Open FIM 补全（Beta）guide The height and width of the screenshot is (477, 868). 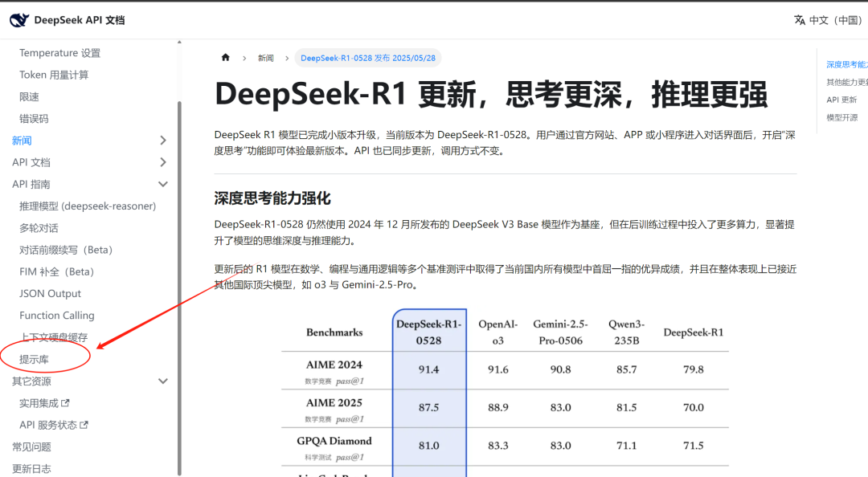point(56,271)
